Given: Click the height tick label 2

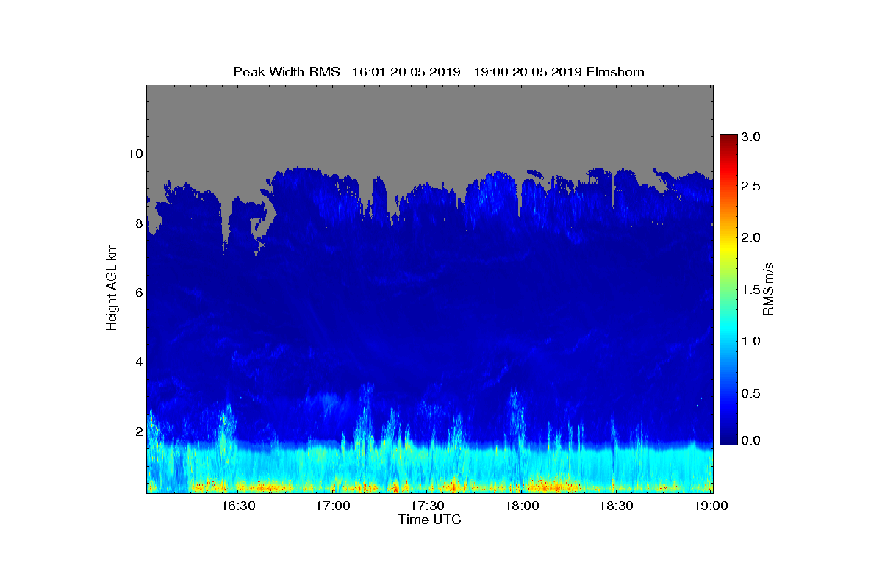Looking at the screenshot, I should point(137,431).
